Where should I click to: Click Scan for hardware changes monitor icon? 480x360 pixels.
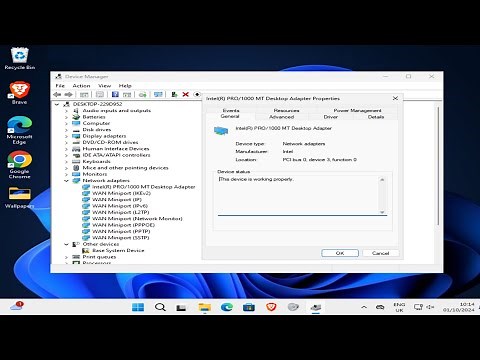[158, 95]
